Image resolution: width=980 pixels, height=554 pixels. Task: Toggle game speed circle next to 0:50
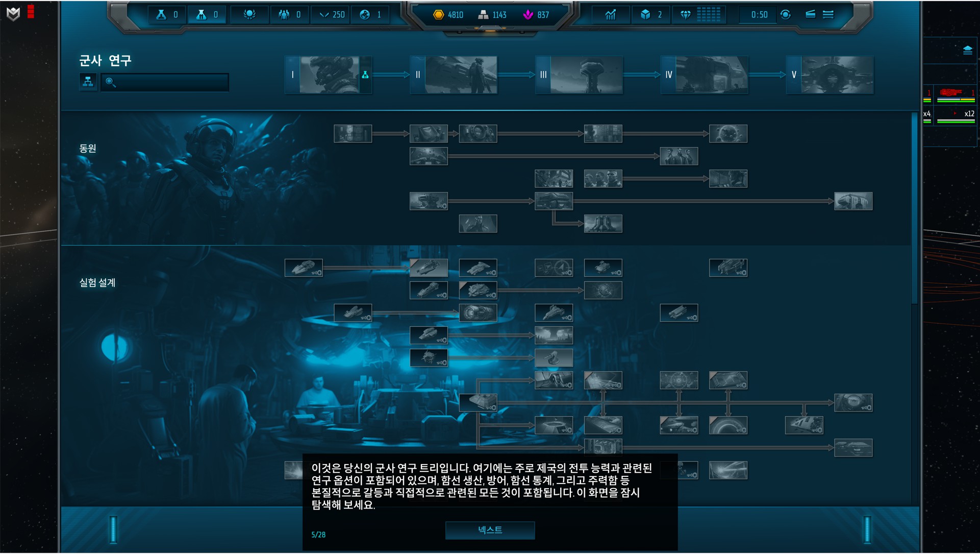point(786,15)
